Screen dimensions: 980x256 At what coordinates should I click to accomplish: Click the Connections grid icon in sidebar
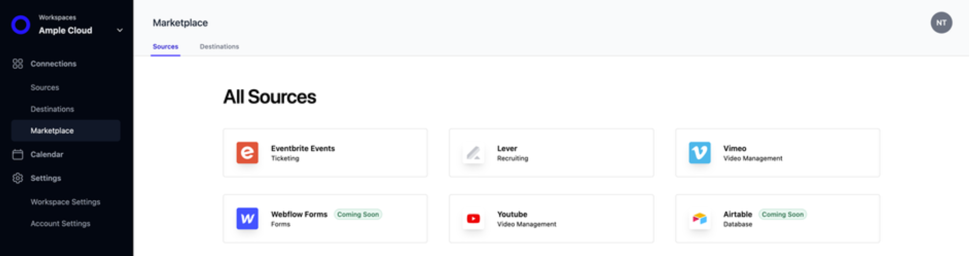(18, 64)
